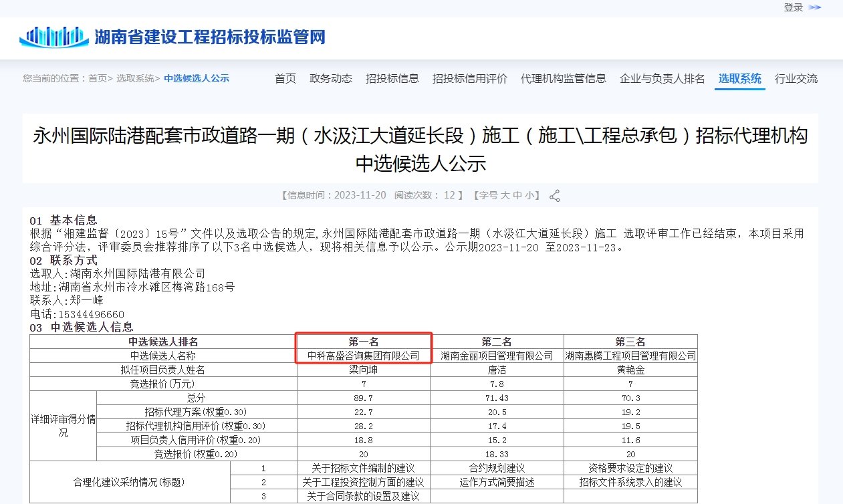Click section heading 02 联系方式
The image size is (843, 504).
point(63,260)
